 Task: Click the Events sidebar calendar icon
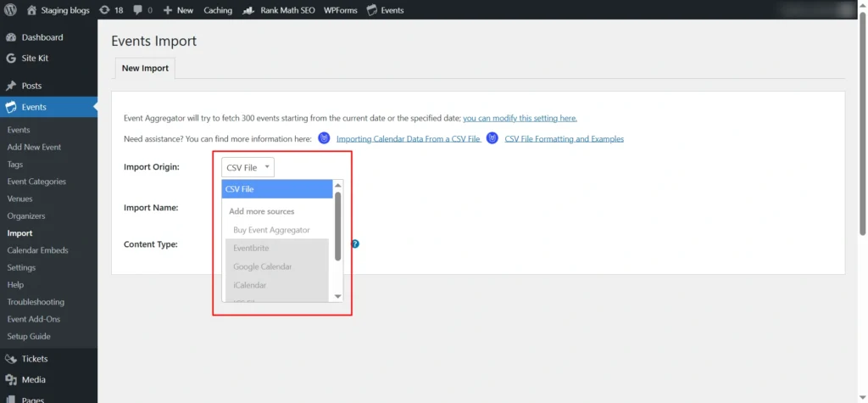pyautogui.click(x=10, y=107)
